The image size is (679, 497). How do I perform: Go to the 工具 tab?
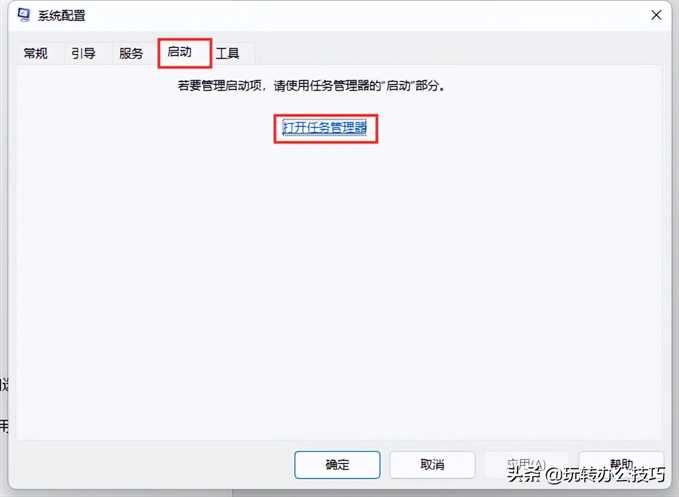point(228,53)
